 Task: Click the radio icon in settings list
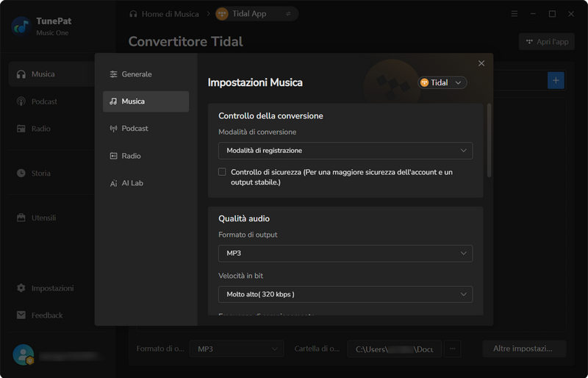coord(113,156)
